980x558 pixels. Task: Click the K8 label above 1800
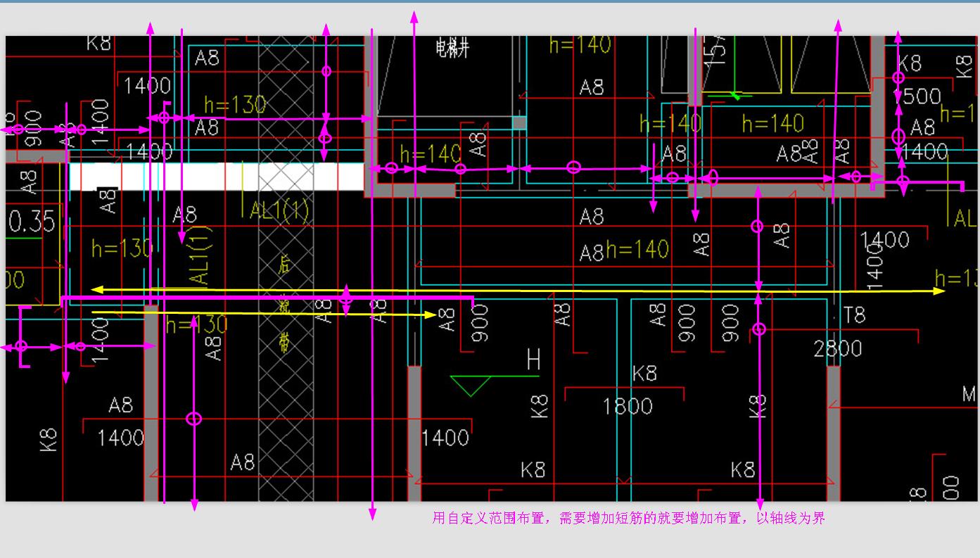coord(644,374)
